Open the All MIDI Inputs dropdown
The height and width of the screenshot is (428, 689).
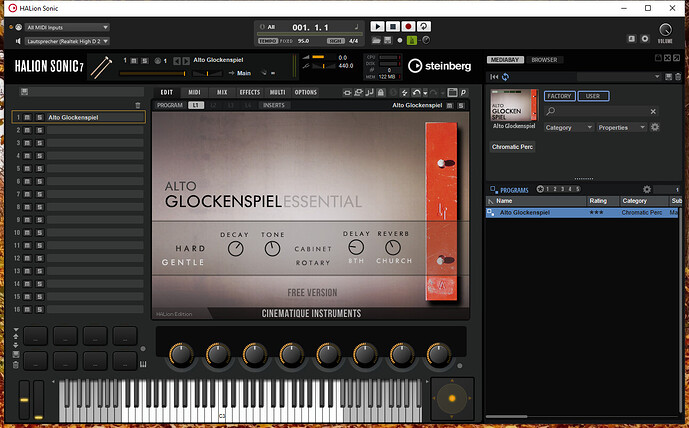pos(67,27)
